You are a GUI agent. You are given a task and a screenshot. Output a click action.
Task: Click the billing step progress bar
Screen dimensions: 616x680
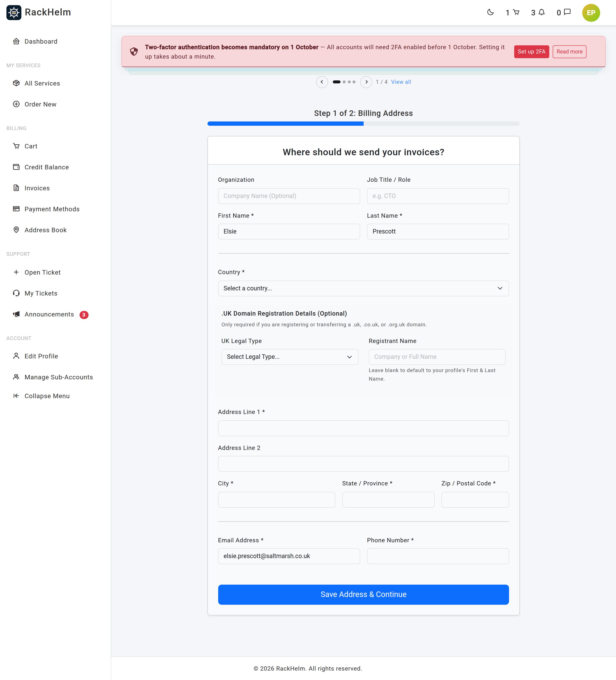(x=363, y=124)
